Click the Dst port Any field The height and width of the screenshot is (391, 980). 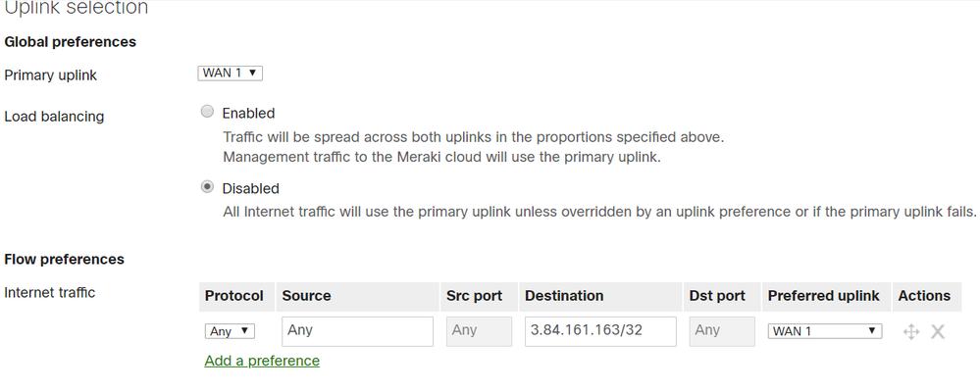[722, 331]
